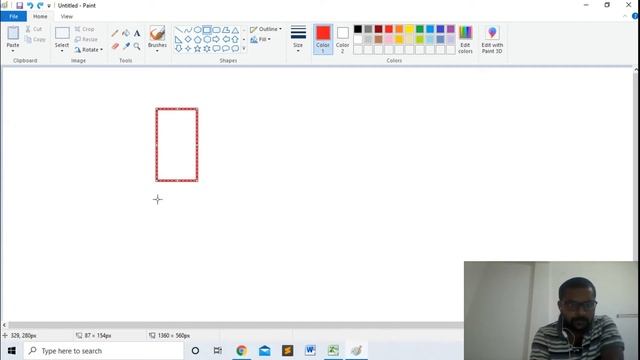Expand the Shapes gallery more arrow
Screen dimensions: 640x360
pyautogui.click(x=244, y=49)
